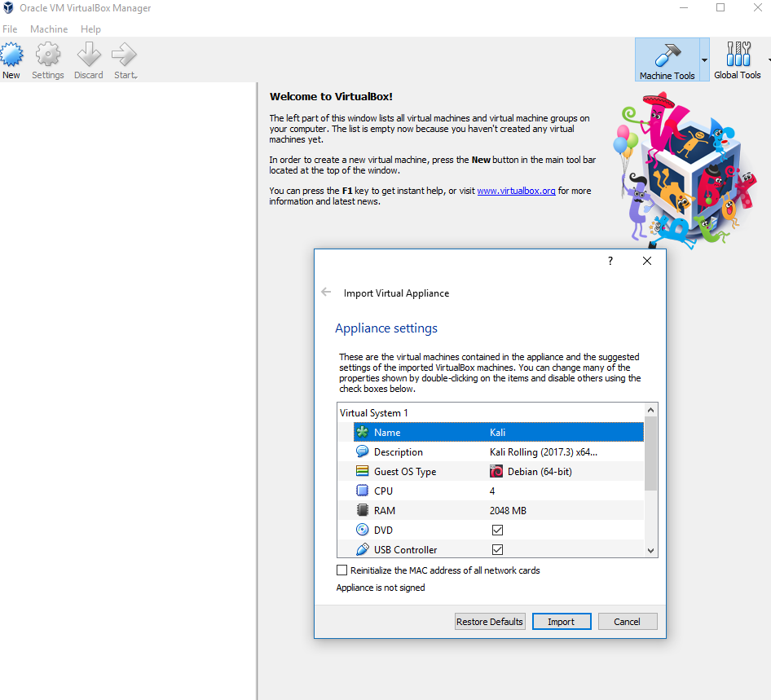Screen dimensions: 771x700
Task: Select the Description row label
Action: (x=399, y=451)
